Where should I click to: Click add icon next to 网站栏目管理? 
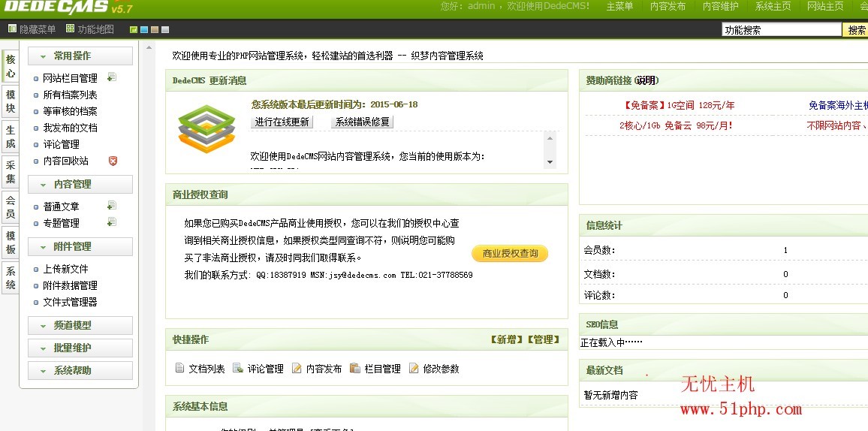pyautogui.click(x=111, y=77)
